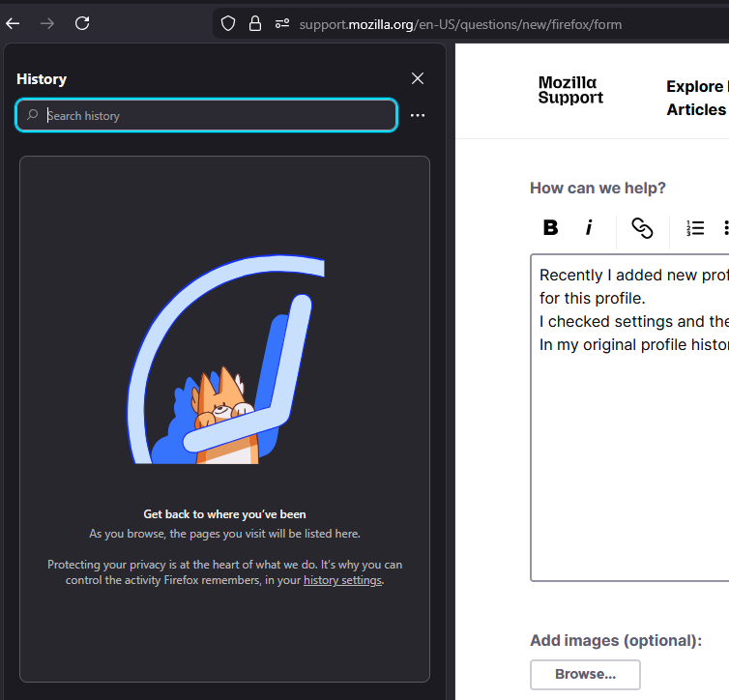Insert a numbered list
Viewport: 729px width, 700px height.
coord(695,228)
